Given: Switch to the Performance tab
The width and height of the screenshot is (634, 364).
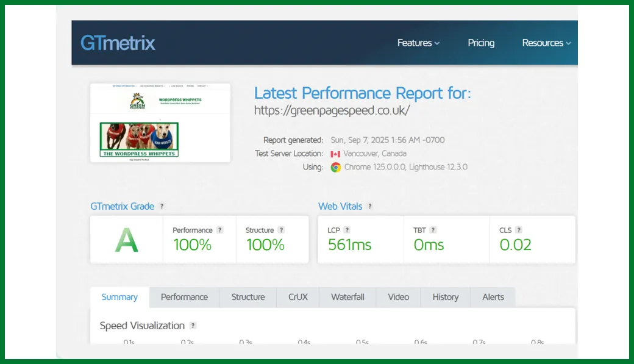Looking at the screenshot, I should point(184,297).
